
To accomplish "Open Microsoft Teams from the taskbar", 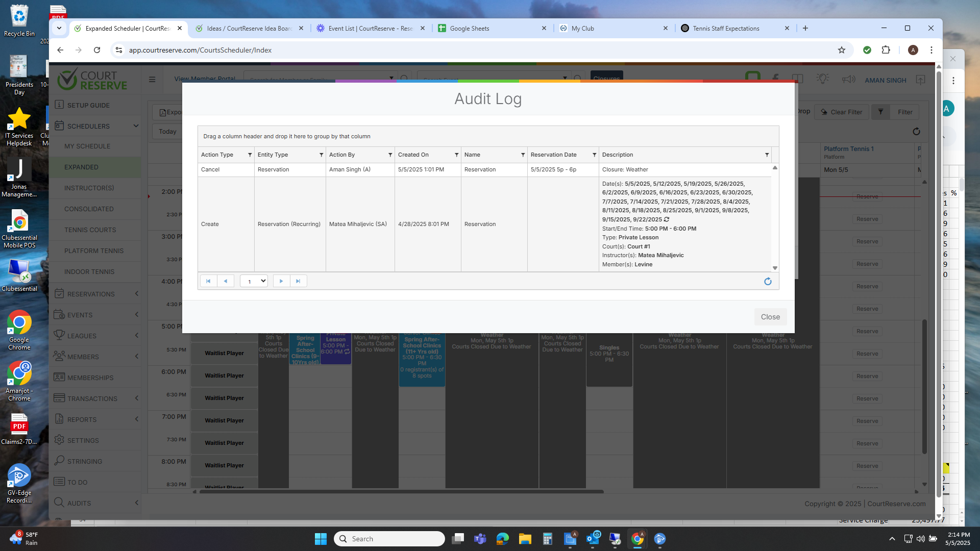I will (480, 539).
